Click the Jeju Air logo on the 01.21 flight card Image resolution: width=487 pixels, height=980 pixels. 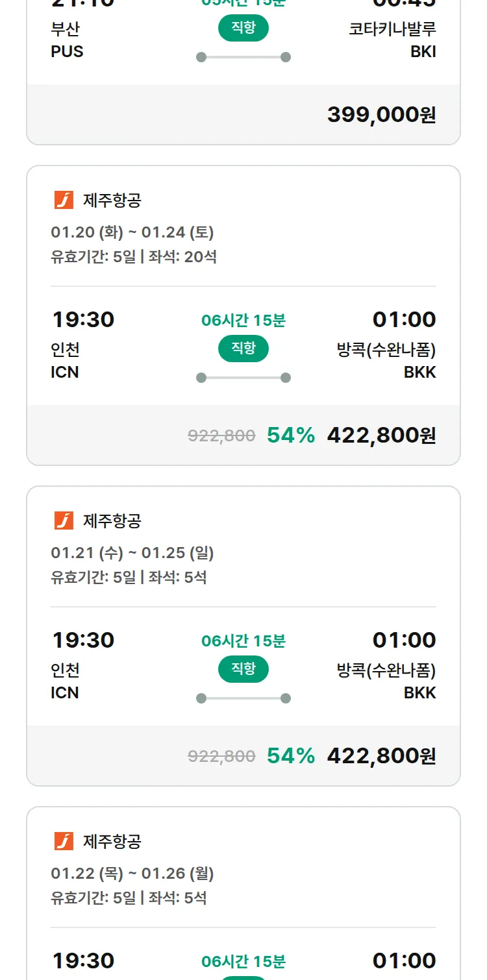[x=64, y=521]
